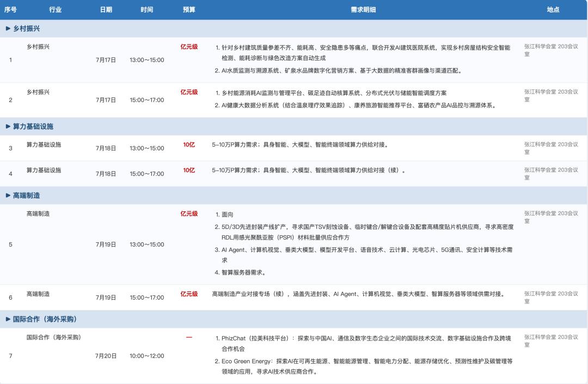Select the 国际合作（海外采购）heading text
The image size is (588, 384).
pos(45,319)
